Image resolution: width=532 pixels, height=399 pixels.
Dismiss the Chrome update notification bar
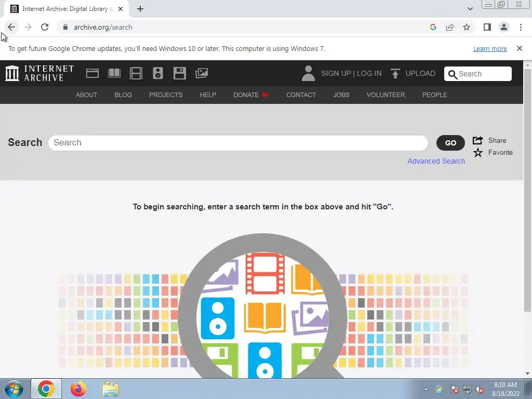(x=520, y=48)
